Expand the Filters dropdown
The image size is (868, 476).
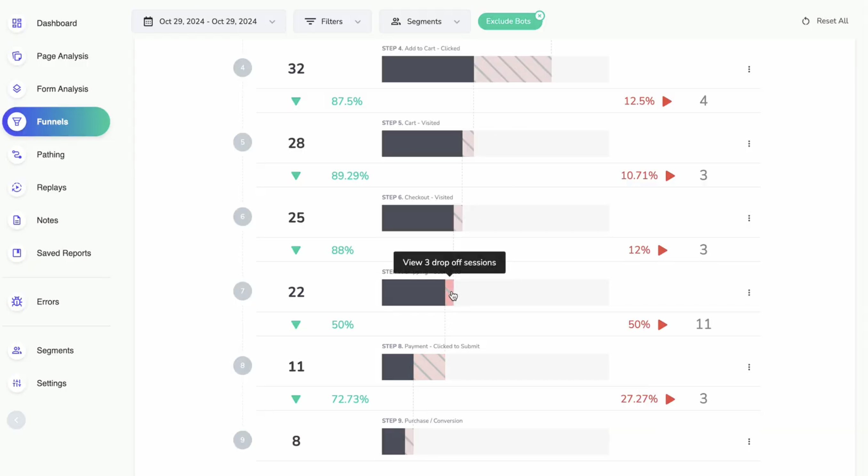332,21
